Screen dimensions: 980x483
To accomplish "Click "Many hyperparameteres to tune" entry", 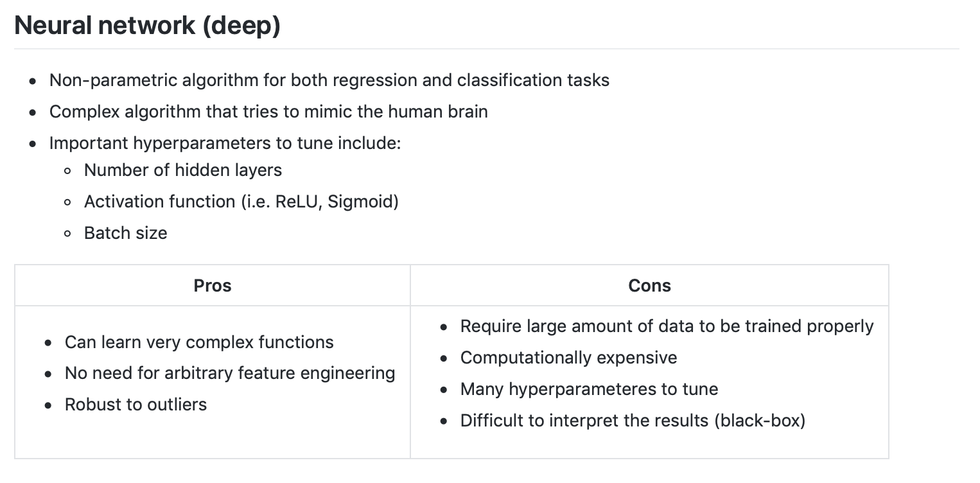I will (589, 389).
